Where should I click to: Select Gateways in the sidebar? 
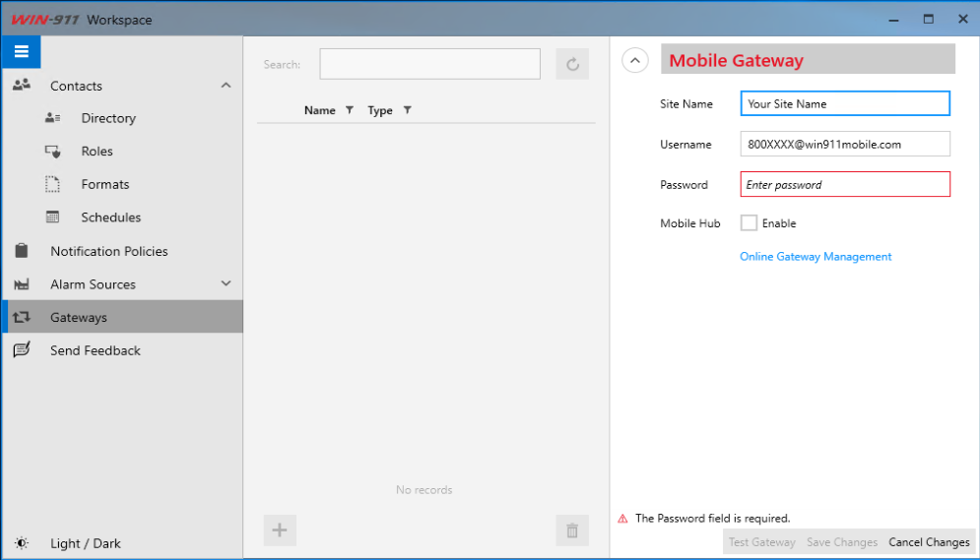tap(122, 317)
